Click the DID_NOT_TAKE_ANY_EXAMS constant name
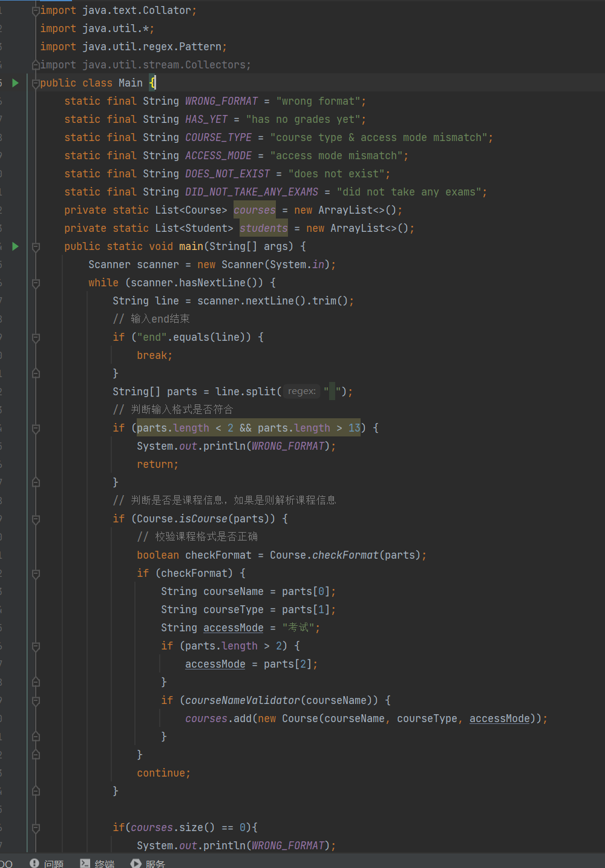The image size is (605, 868). pos(252,192)
